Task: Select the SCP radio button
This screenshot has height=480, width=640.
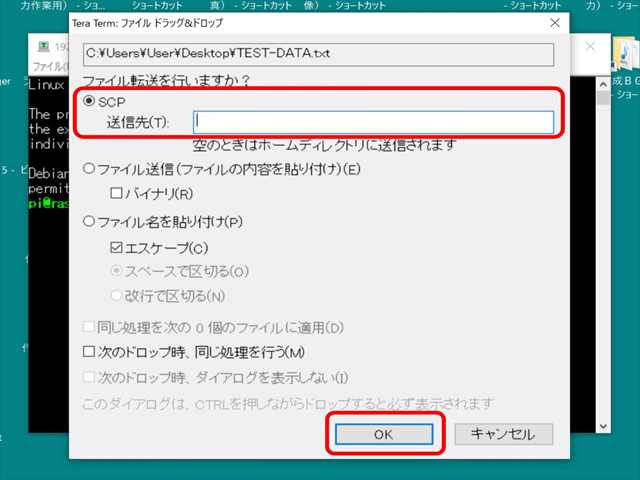Action: (x=91, y=102)
